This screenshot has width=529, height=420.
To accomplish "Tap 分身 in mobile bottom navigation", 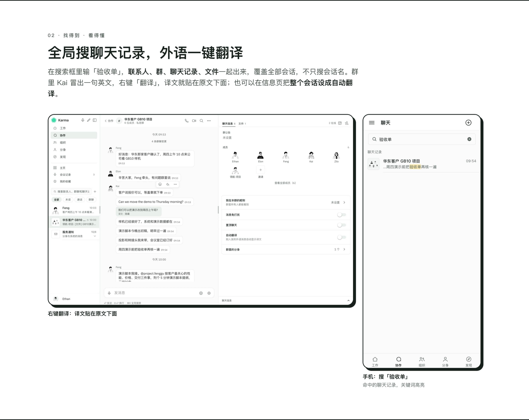I will pos(445,362).
